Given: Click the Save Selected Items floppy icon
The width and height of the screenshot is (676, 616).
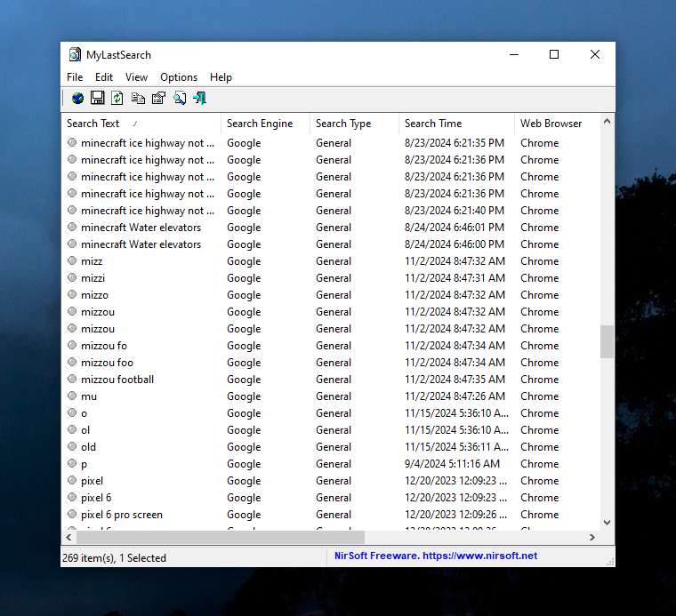Looking at the screenshot, I should click(x=98, y=98).
